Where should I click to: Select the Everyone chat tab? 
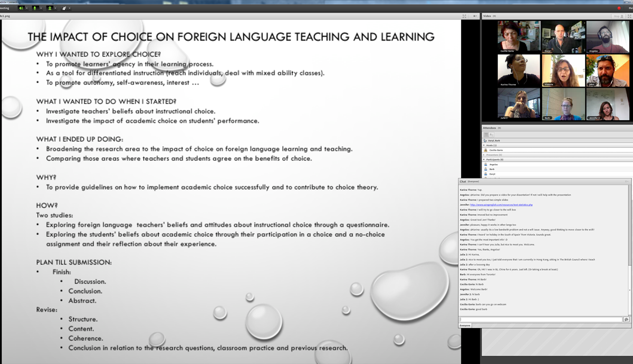465,325
